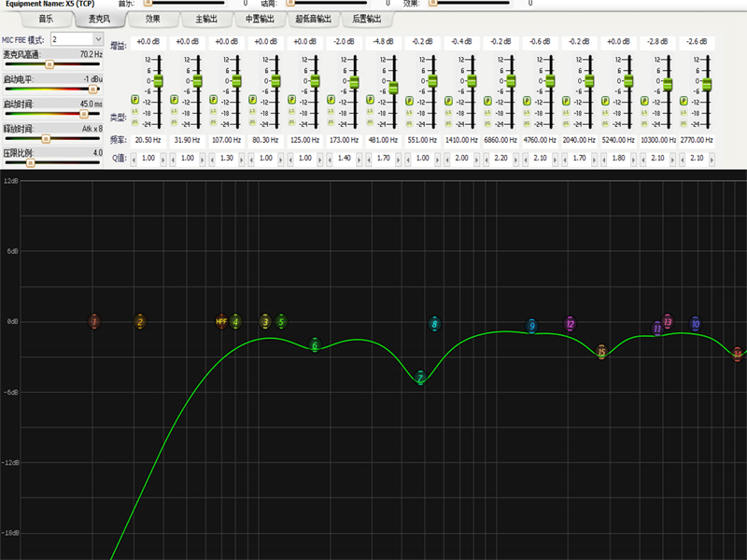The width and height of the screenshot is (747, 560).
Task: Set 481.00 Hz band to peak (P) type
Action: [x=370, y=100]
